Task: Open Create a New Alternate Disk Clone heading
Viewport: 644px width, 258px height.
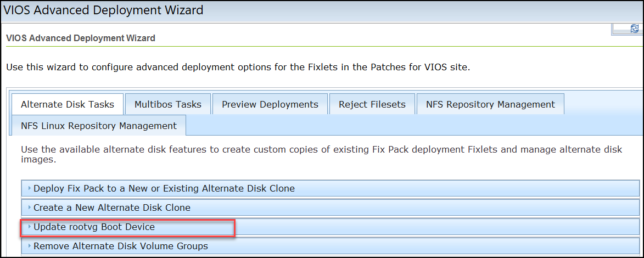Action: click(x=112, y=207)
